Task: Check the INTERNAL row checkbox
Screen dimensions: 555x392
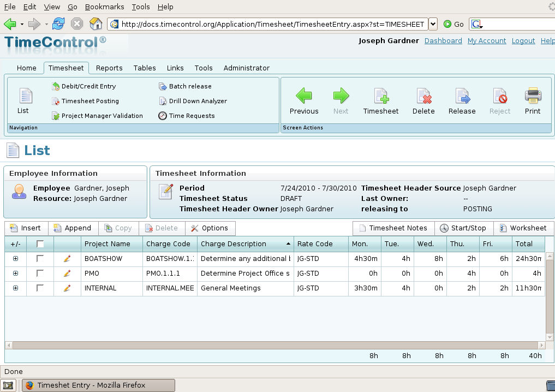Action: point(40,288)
